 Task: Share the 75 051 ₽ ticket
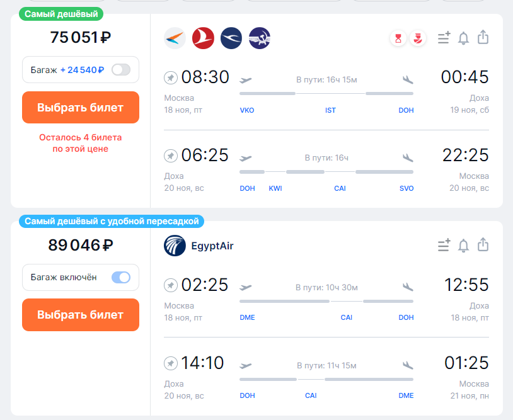tap(483, 37)
